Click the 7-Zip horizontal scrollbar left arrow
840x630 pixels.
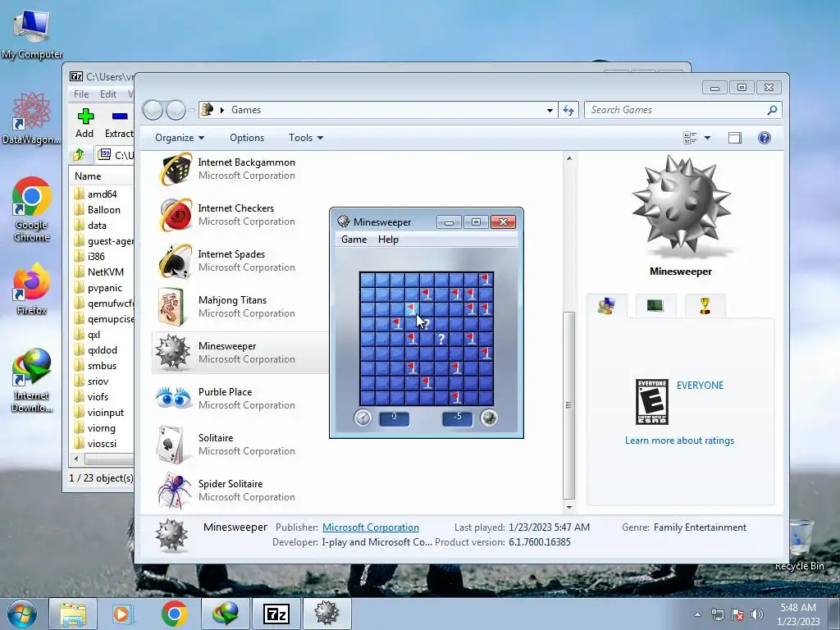pos(76,459)
